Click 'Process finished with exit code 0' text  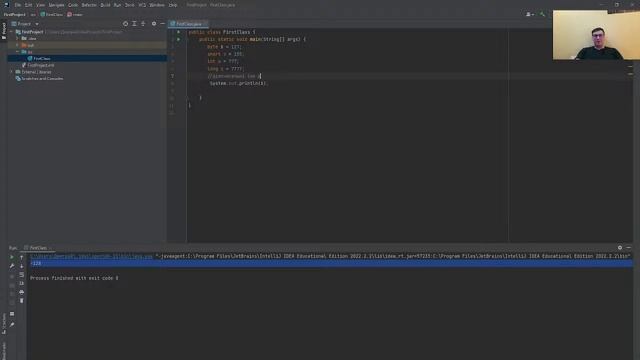(x=74, y=278)
